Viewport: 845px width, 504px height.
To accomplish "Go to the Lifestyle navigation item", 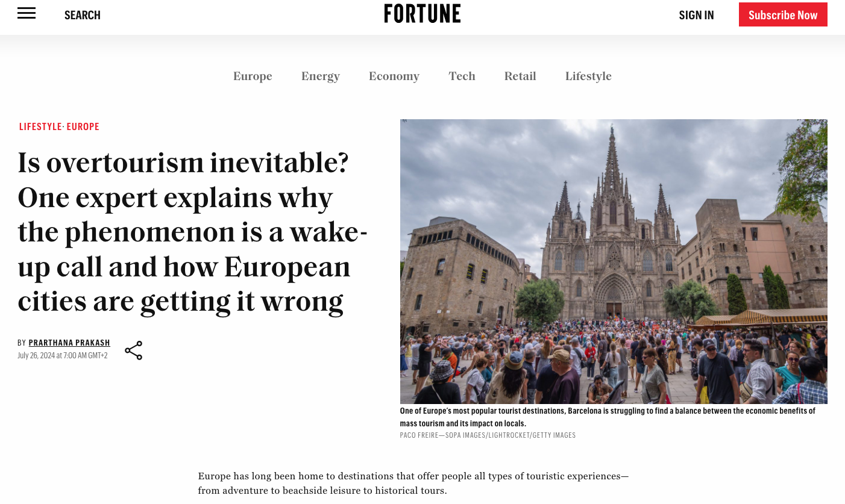I will (588, 76).
